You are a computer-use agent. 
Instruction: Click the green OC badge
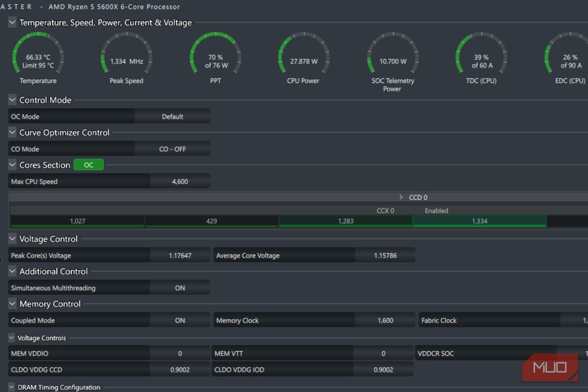coord(88,165)
